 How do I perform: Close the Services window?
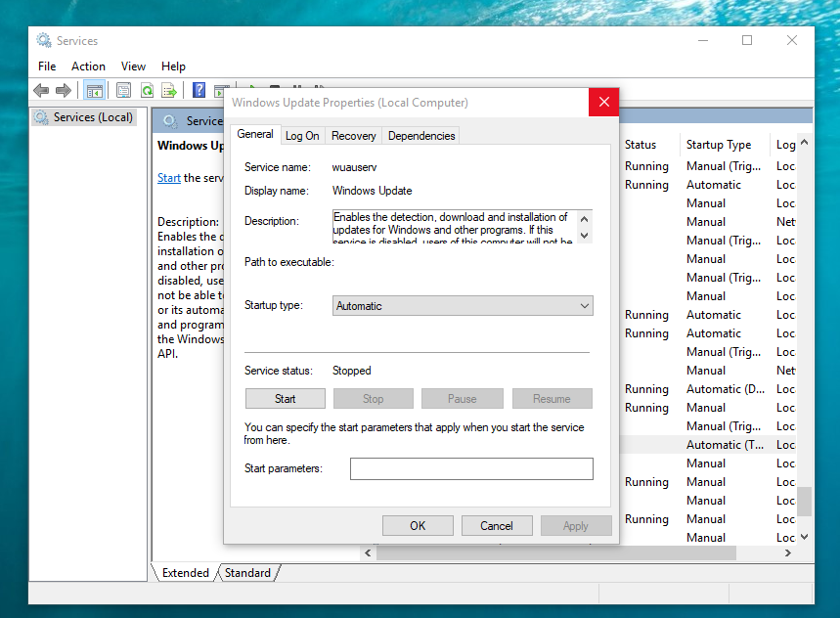(792, 40)
